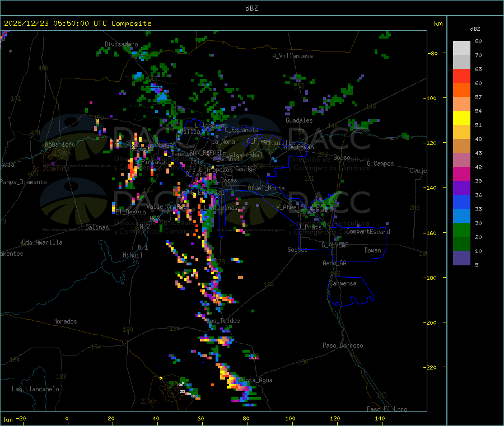This screenshot has height=426, width=504.
Task: Click the bright green 20-30 dBZ legend swatch
Action: coord(461,230)
